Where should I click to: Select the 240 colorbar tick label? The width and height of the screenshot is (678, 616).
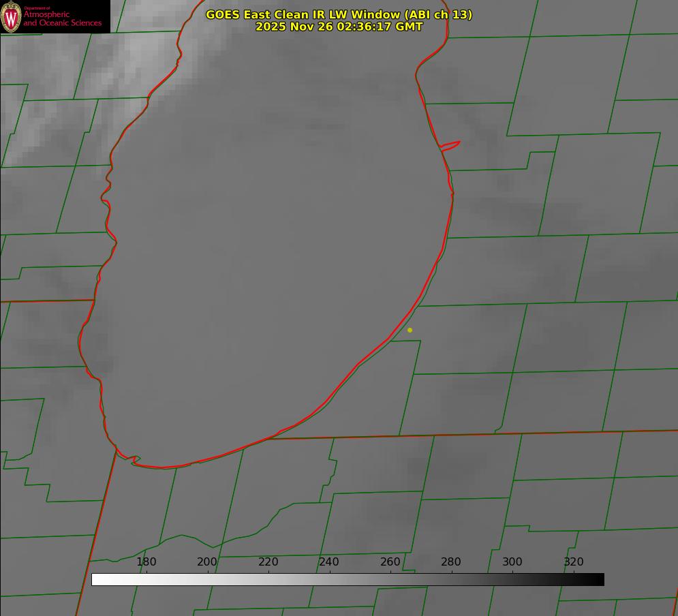click(329, 561)
